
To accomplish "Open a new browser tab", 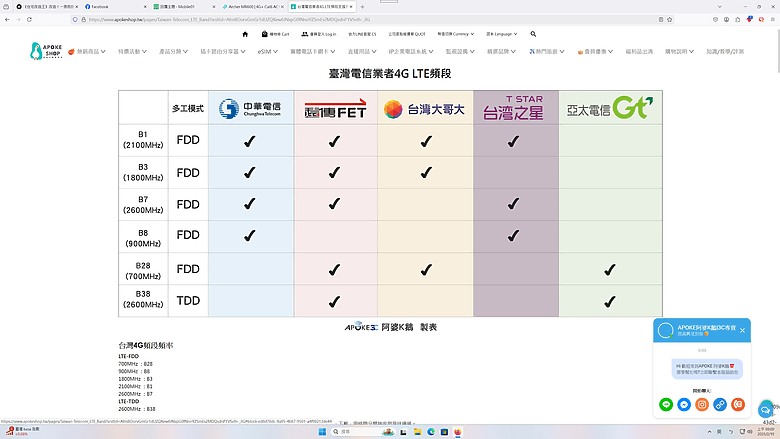I will click(x=362, y=7).
